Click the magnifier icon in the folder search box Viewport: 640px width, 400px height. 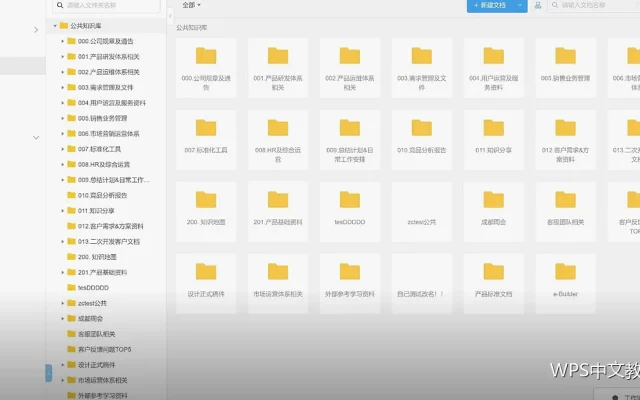click(60, 5)
